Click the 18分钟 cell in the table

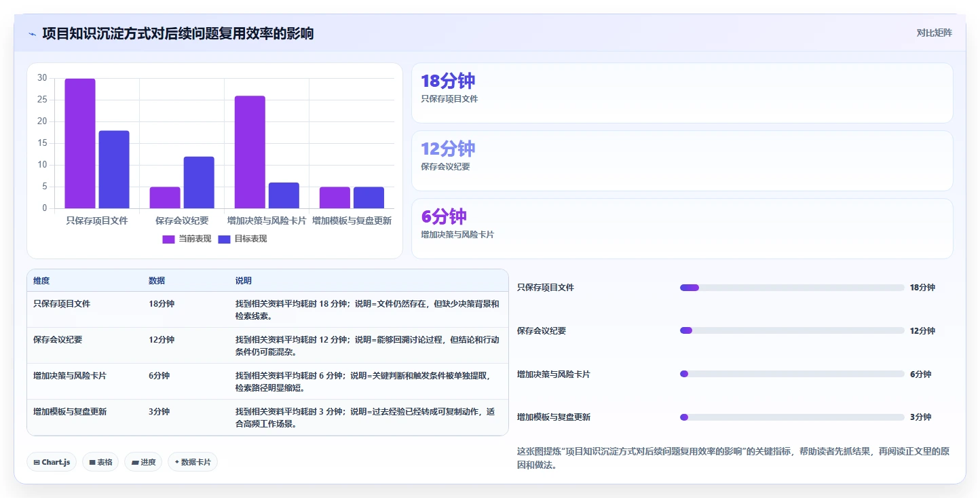point(162,304)
